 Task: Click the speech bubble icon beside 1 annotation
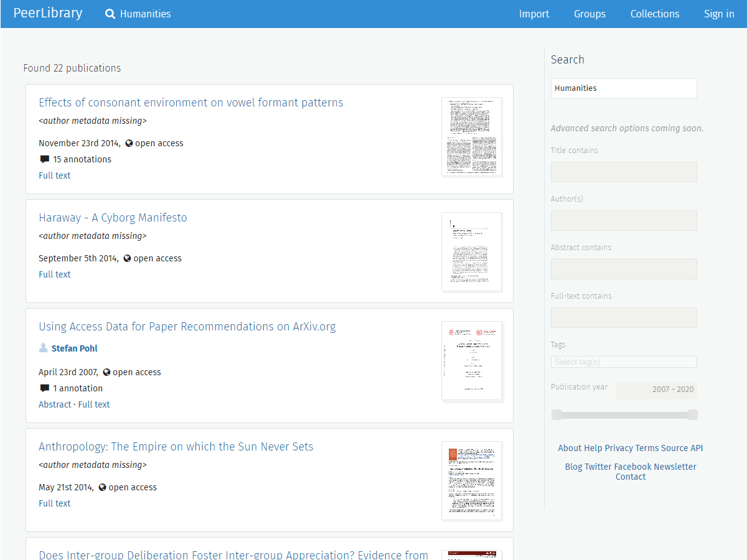[x=44, y=388]
